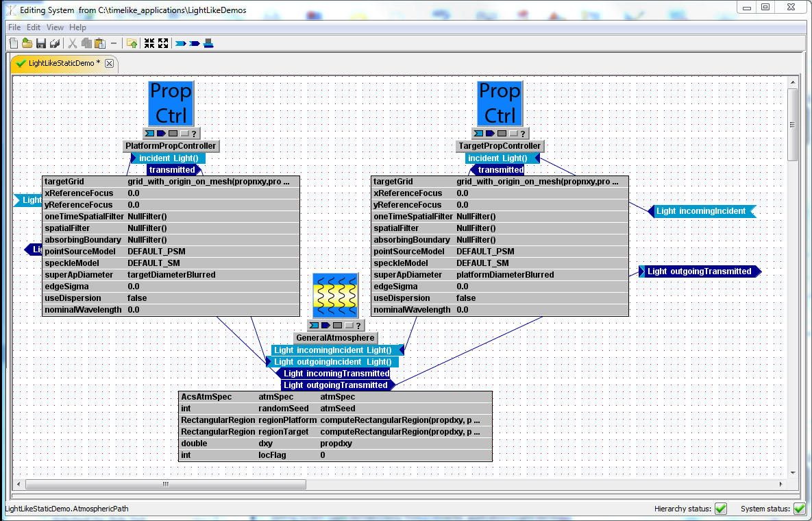Toggle GeneralAtmosphere dark gray box button

point(337,326)
